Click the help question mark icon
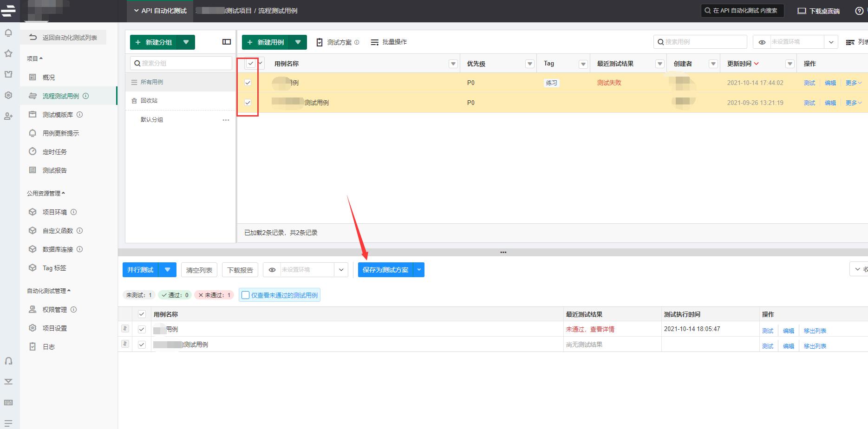The width and height of the screenshot is (868, 429). tap(859, 11)
